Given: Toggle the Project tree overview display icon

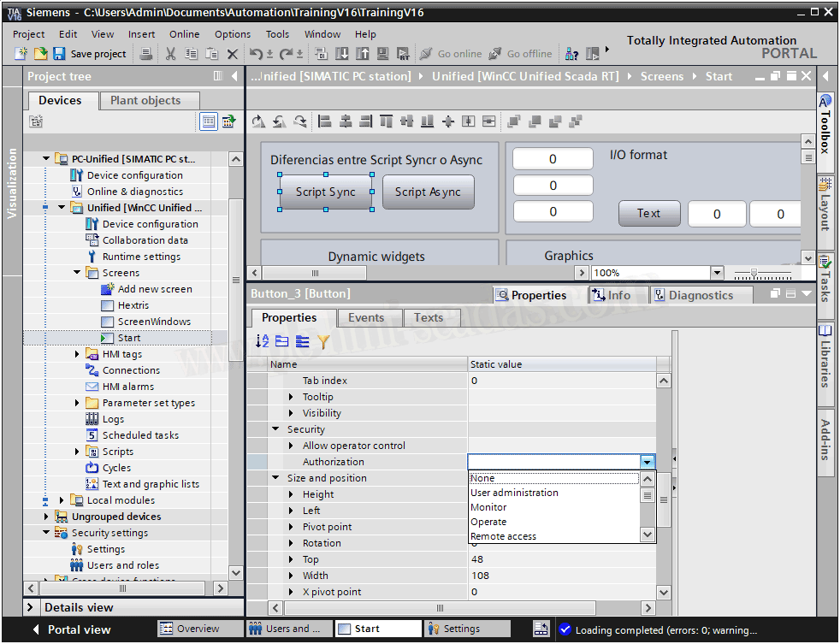Looking at the screenshot, I should pos(209,121).
